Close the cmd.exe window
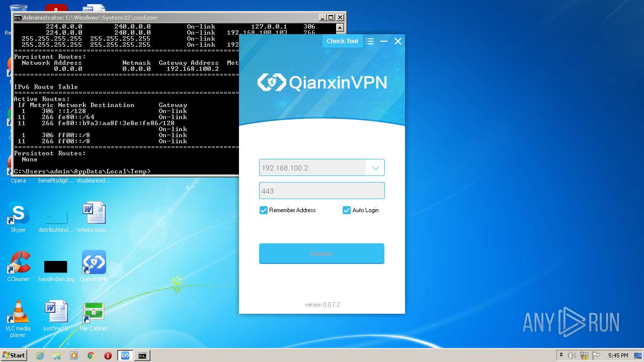Image resolution: width=644 pixels, height=362 pixels. tap(340, 18)
